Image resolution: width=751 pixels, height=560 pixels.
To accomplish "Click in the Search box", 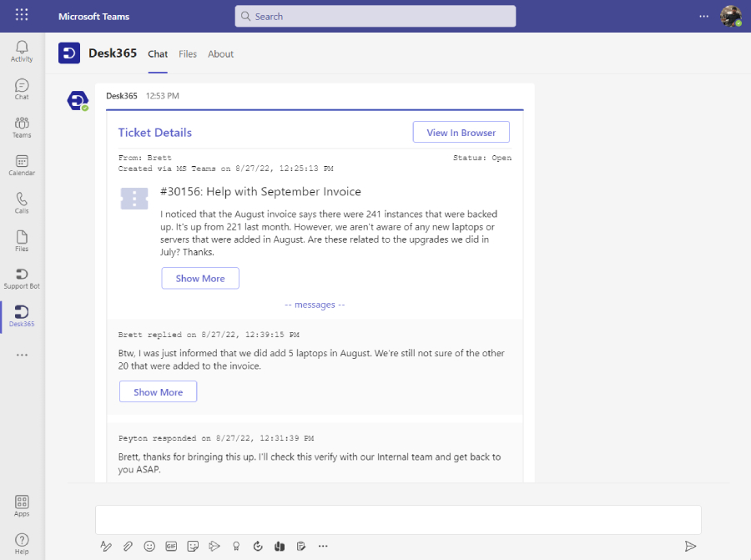I will point(375,17).
